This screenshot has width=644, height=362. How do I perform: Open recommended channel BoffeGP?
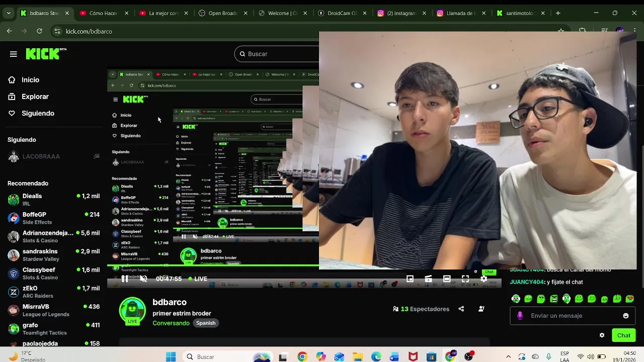coord(54,218)
